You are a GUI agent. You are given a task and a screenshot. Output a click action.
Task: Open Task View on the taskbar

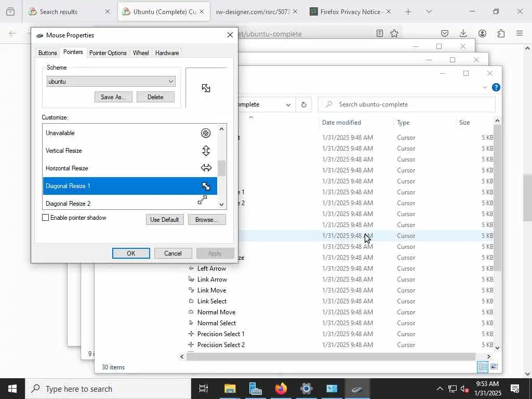pos(204,389)
